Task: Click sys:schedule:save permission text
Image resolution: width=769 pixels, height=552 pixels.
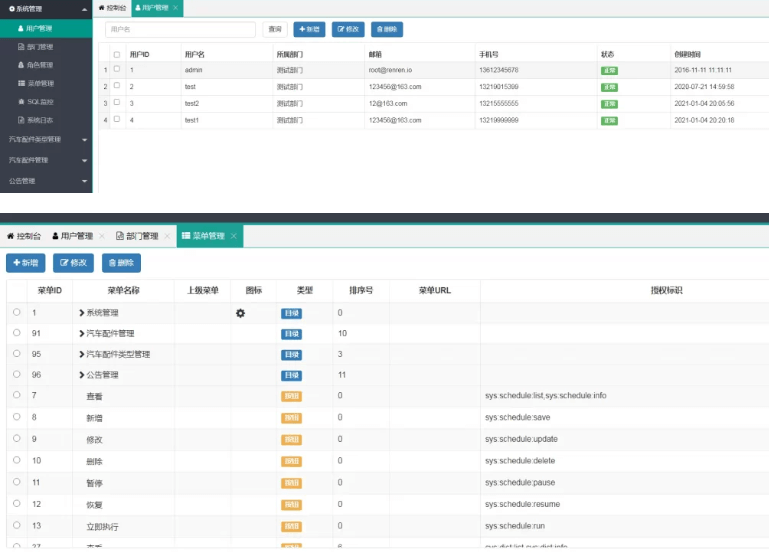Action: coord(517,417)
